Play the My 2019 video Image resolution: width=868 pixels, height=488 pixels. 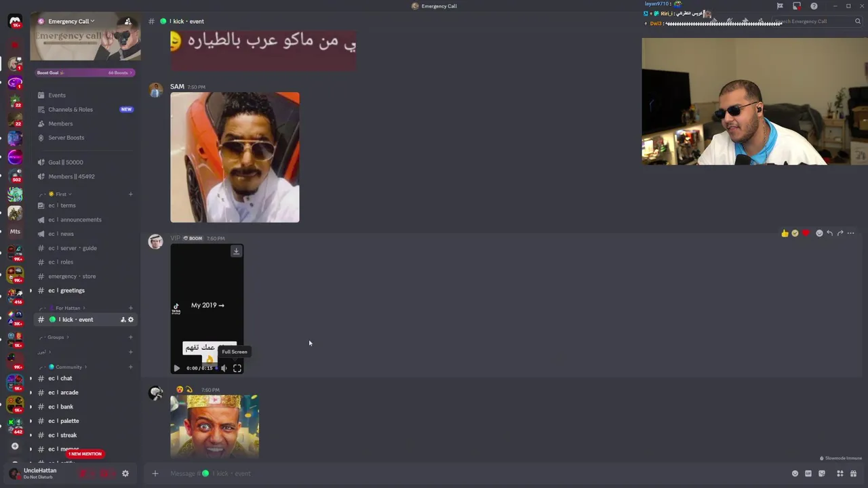tap(176, 368)
